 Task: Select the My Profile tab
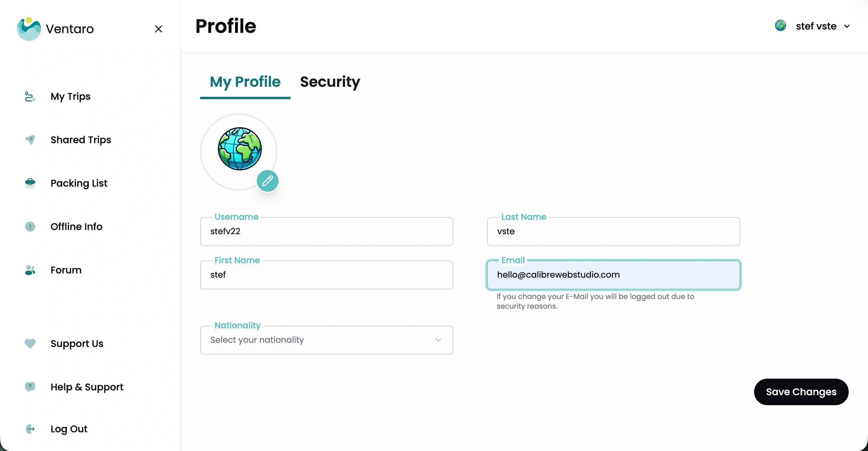[x=245, y=82]
